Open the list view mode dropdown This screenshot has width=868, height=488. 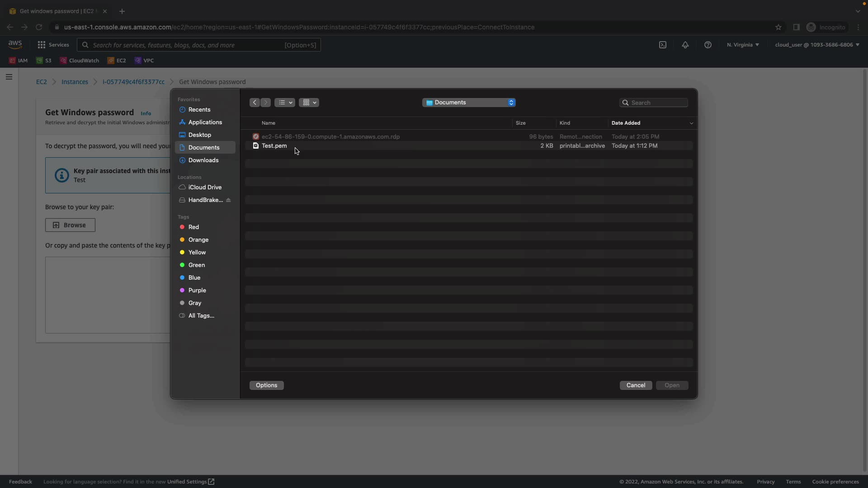284,103
